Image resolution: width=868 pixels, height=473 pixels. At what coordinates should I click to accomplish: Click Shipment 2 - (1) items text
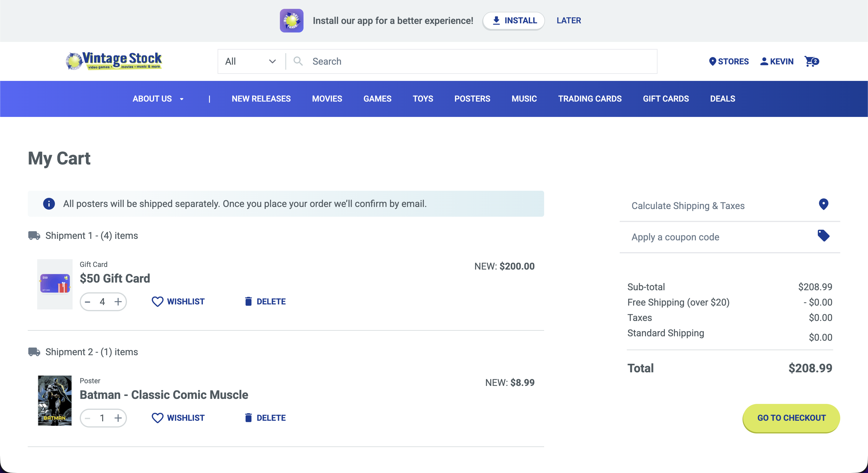coord(92,352)
